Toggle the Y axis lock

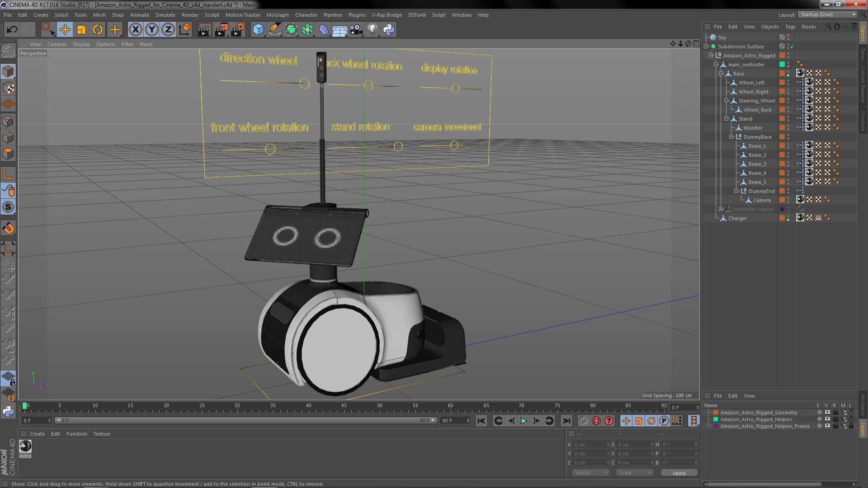point(152,30)
